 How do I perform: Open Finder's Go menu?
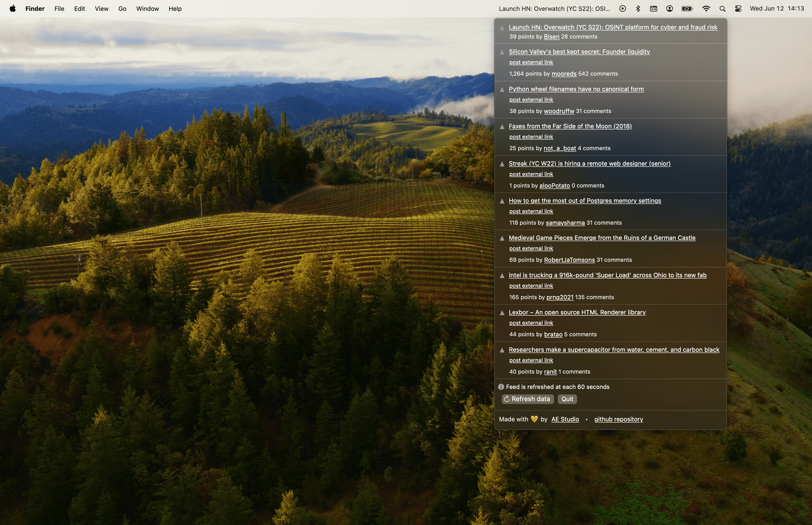coord(122,8)
